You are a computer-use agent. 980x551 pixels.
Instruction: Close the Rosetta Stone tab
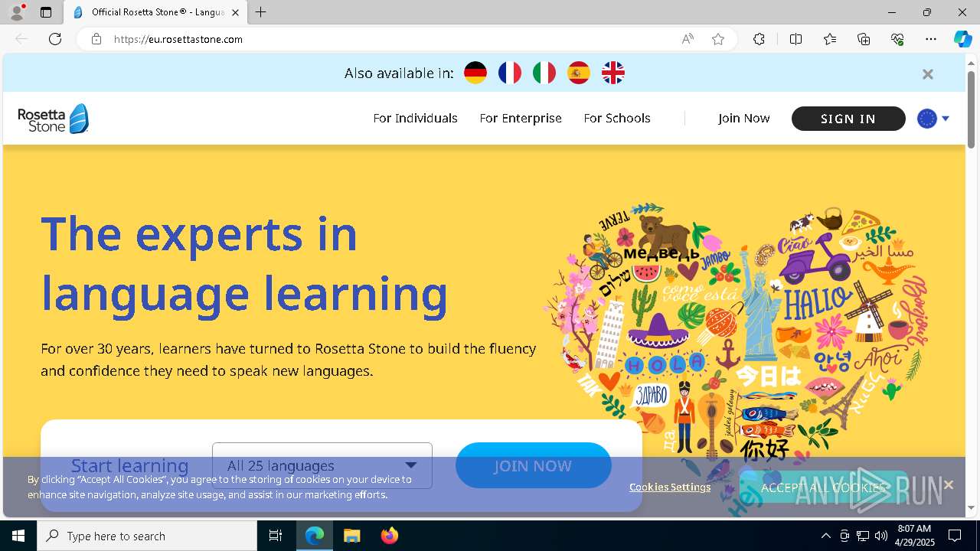[x=235, y=12]
